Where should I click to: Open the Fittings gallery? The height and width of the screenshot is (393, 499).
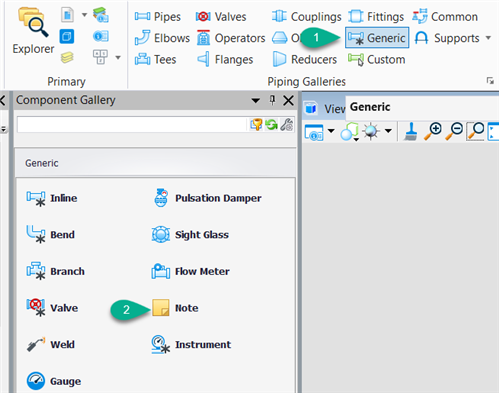tap(376, 16)
